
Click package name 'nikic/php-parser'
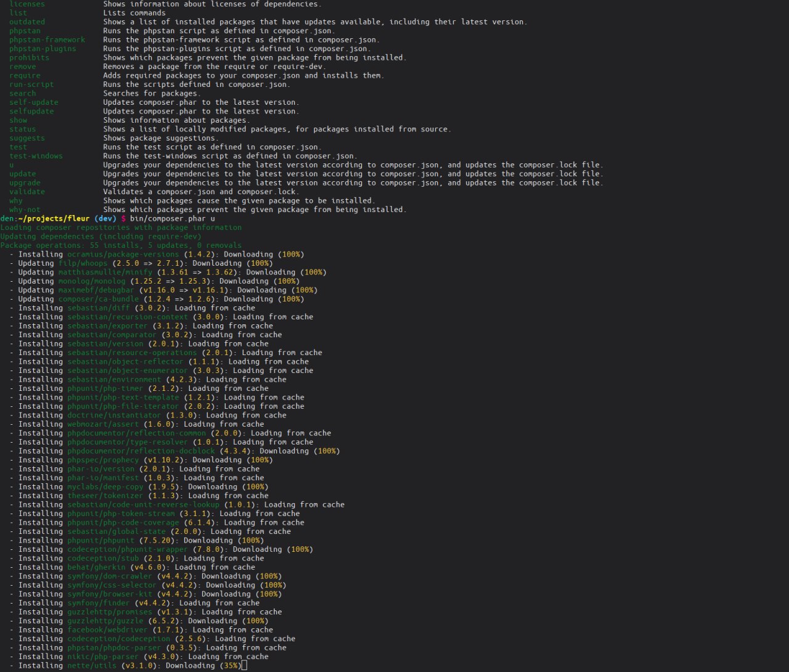pos(103,657)
